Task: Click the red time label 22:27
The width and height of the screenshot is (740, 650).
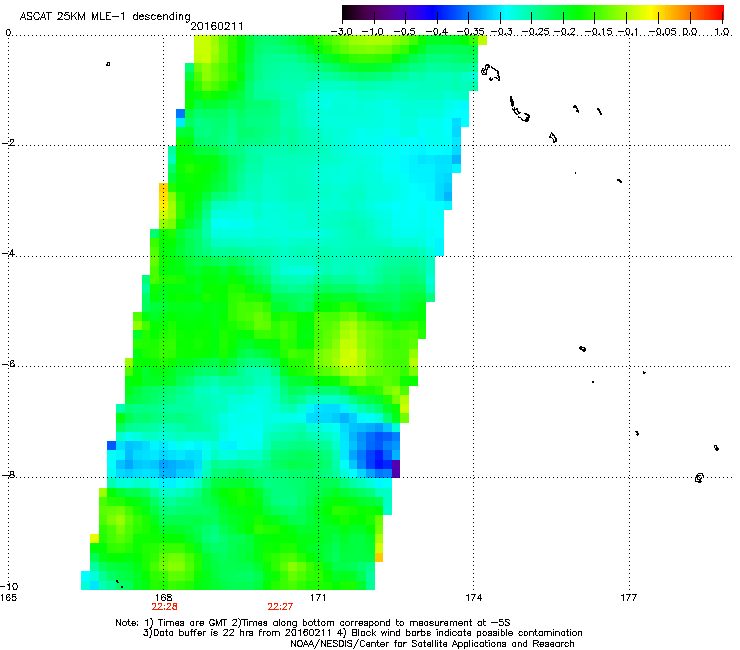Action: click(280, 607)
